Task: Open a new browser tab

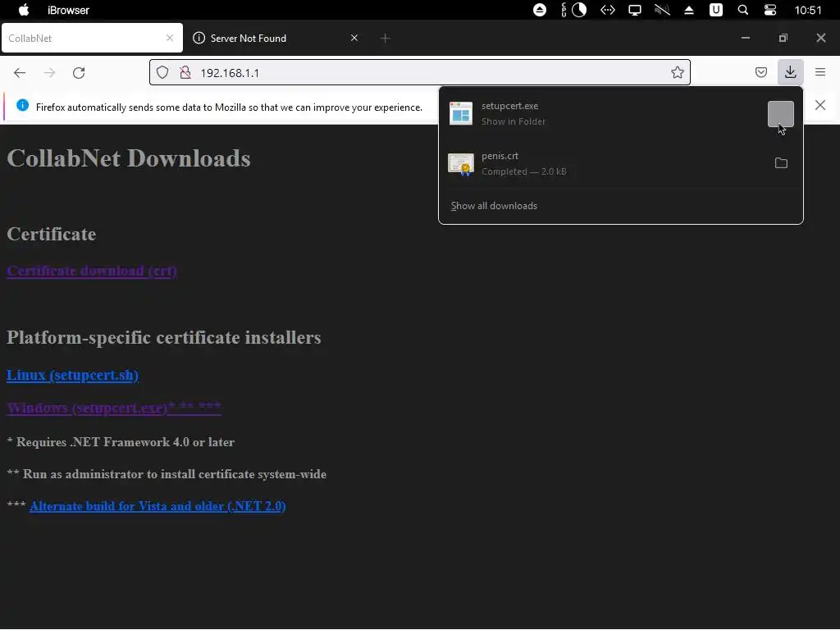Action: pyautogui.click(x=386, y=38)
